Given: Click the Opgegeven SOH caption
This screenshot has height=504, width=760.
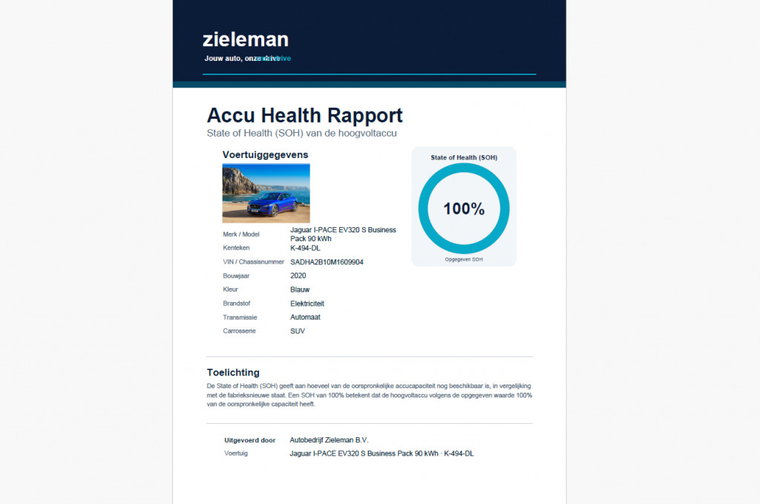Looking at the screenshot, I should tap(464, 260).
